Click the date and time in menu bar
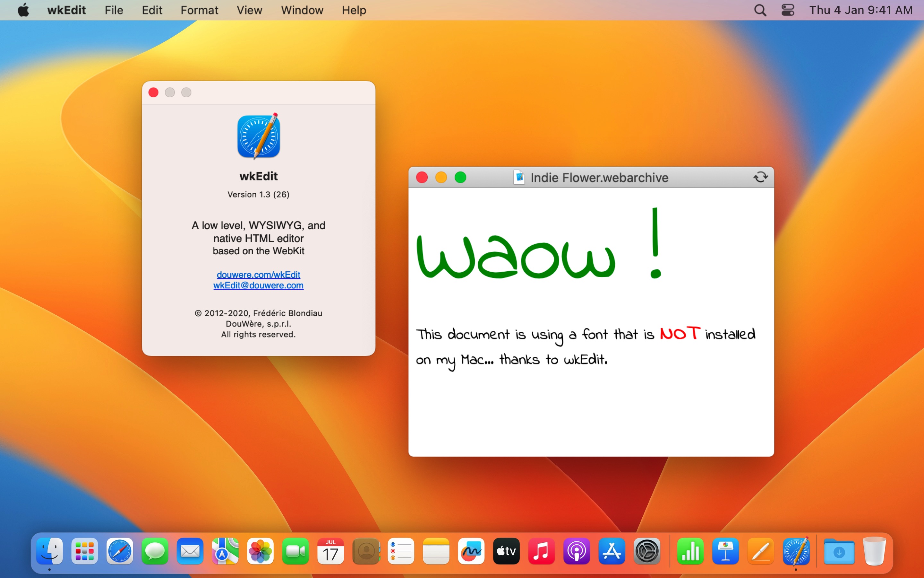924x578 pixels. coord(861,10)
